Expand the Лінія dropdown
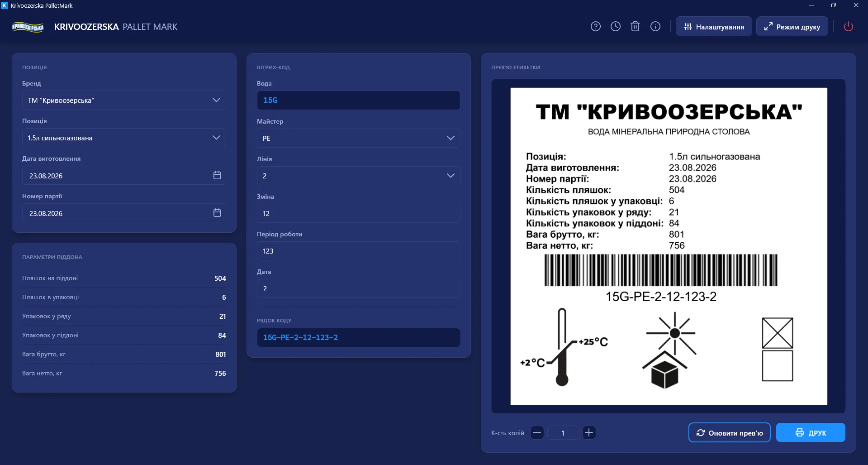The image size is (868, 465). pos(359,176)
